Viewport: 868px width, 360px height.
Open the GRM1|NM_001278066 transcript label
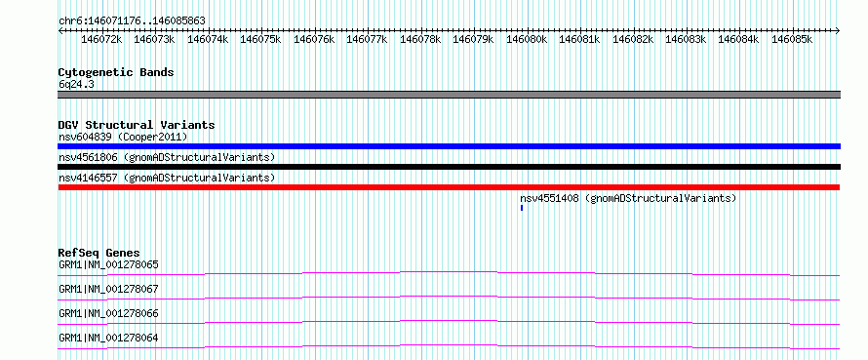pos(108,313)
